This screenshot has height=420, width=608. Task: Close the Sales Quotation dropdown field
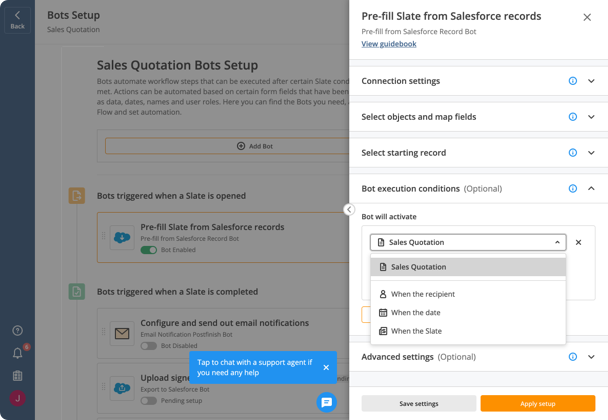pos(468,242)
